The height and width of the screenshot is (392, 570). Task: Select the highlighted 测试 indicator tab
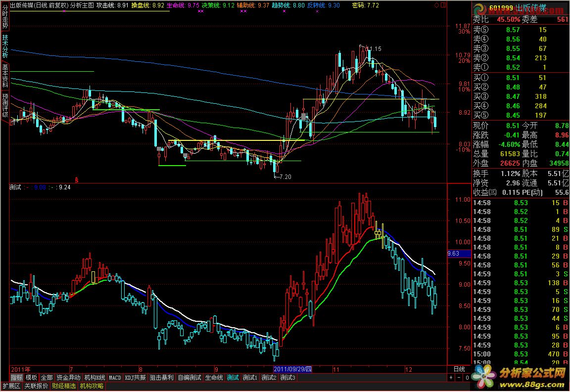233,378
